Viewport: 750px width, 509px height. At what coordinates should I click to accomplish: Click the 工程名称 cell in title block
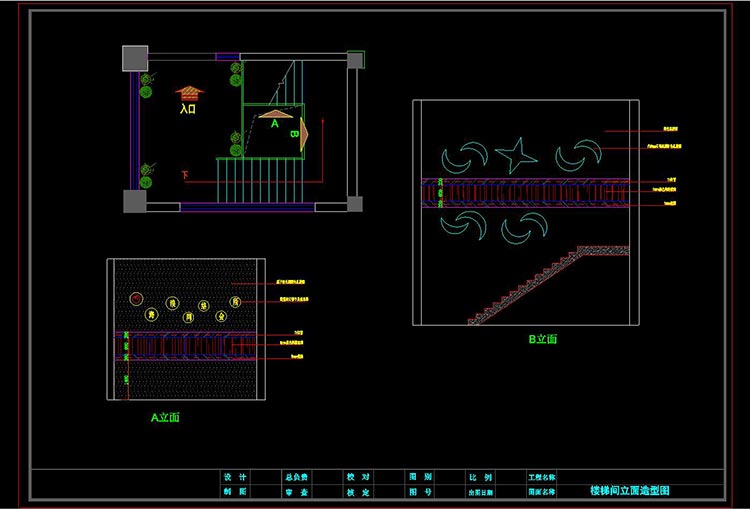pos(540,477)
